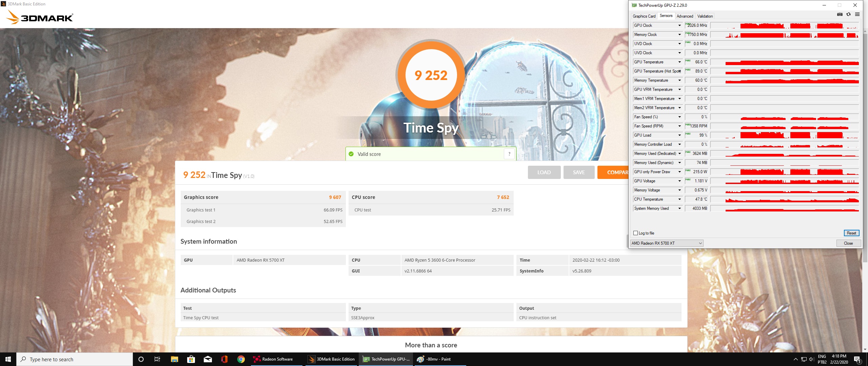
Task: Open the AMD Radeon RX 5700 XT selector
Action: (x=667, y=243)
